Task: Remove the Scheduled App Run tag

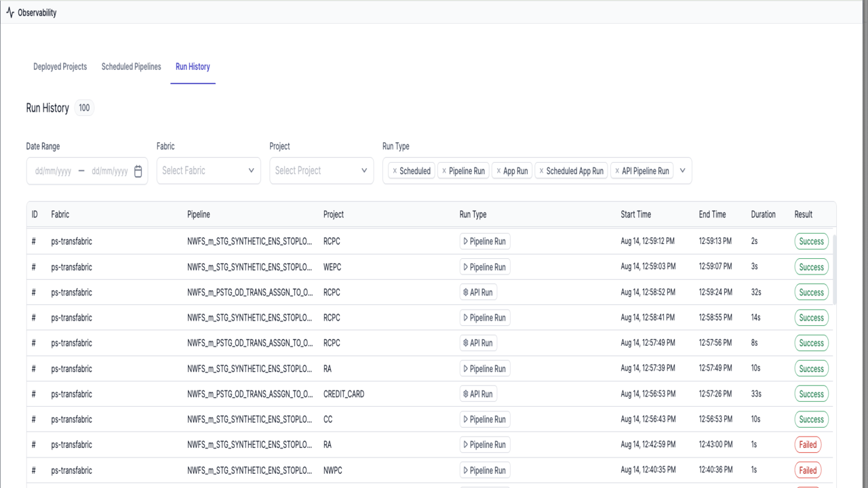Action: click(541, 171)
